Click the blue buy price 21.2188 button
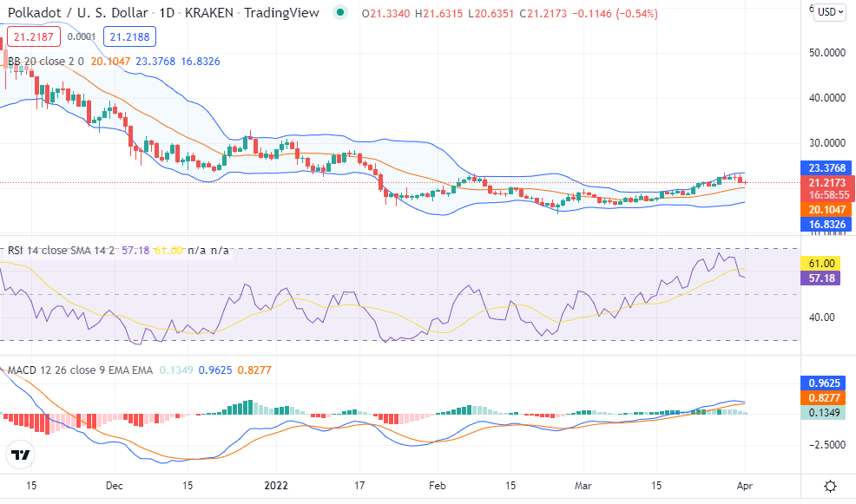 (x=129, y=37)
